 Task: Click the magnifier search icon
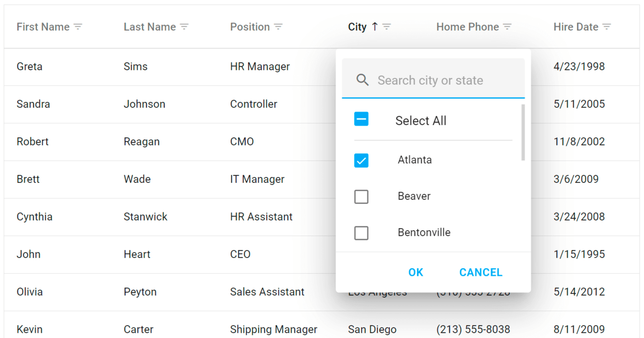(363, 80)
